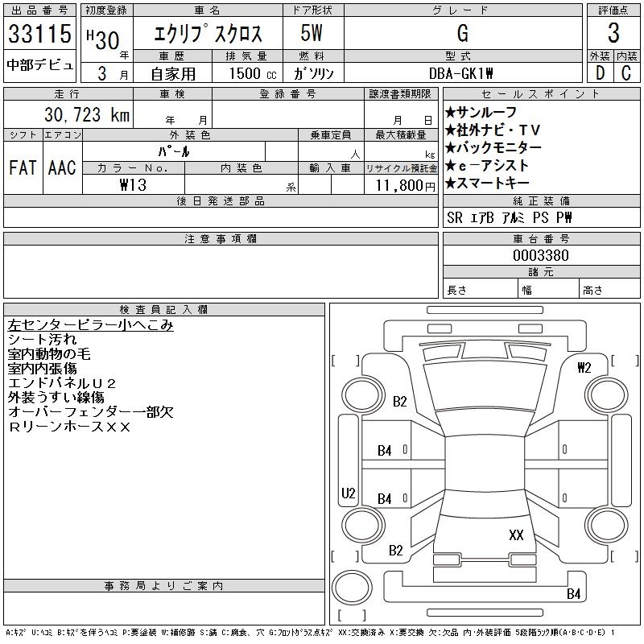Select sales point ★バックモニター
The width and height of the screenshot is (644, 644).
coord(493,147)
